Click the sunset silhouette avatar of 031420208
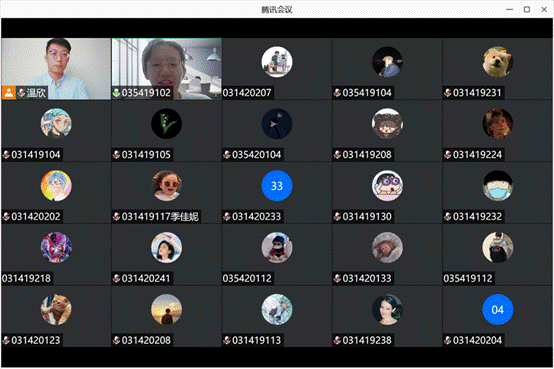Viewport: 554px width, 369px height. [x=166, y=309]
